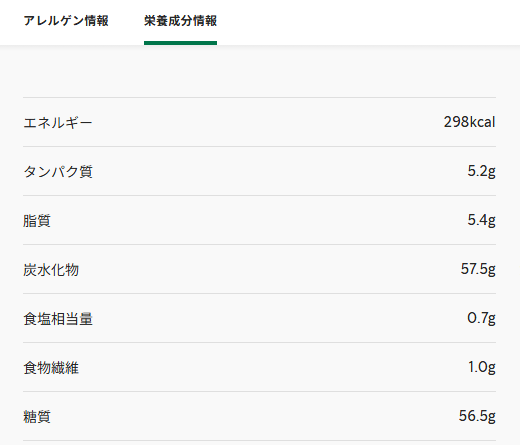This screenshot has width=520, height=445.
Task: Select the 栄養成分情報 tab
Action: [x=180, y=21]
